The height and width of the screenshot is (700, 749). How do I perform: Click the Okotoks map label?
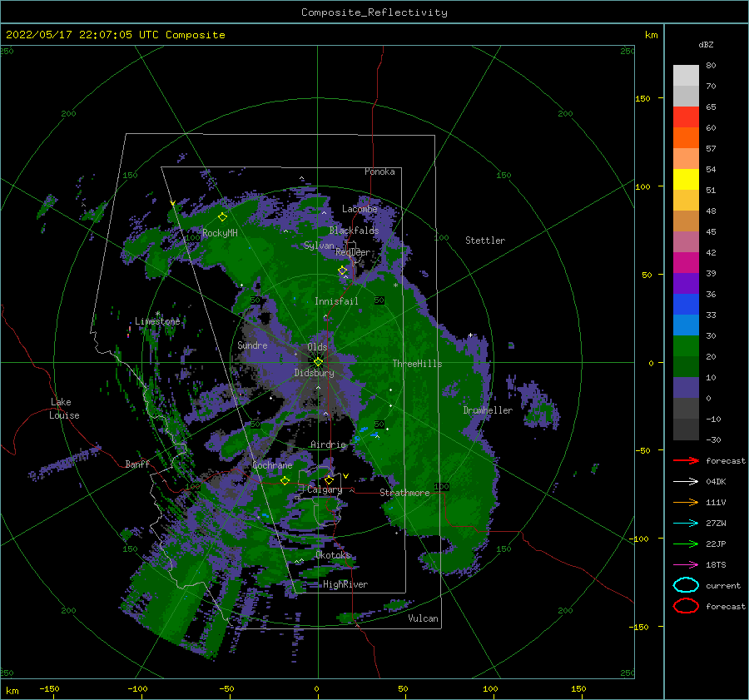334,554
